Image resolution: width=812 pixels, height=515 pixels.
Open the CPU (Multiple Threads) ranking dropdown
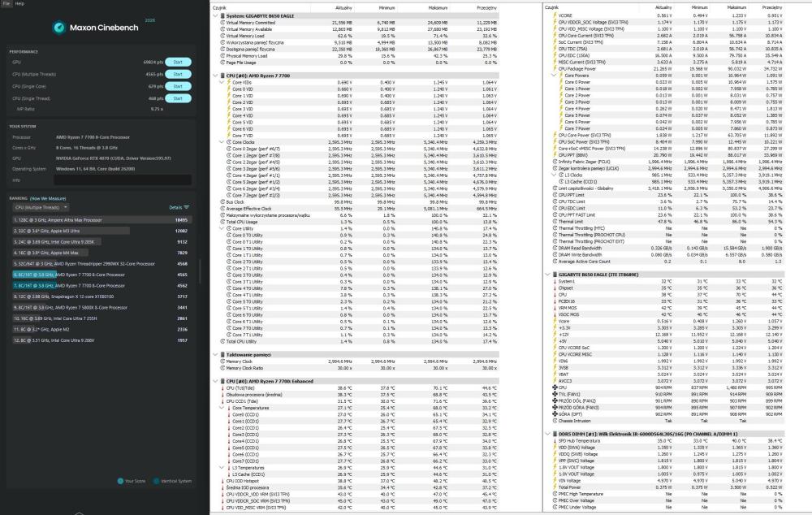[x=41, y=207]
